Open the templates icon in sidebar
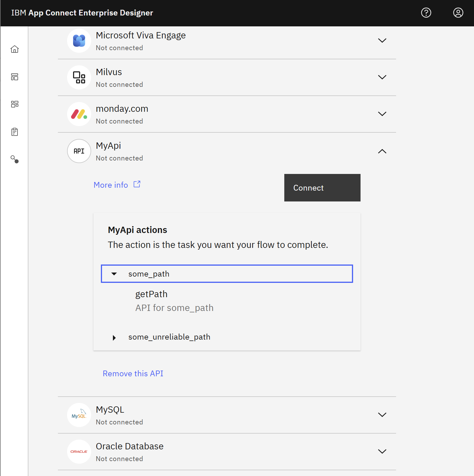The height and width of the screenshot is (476, 474). pos(15,77)
